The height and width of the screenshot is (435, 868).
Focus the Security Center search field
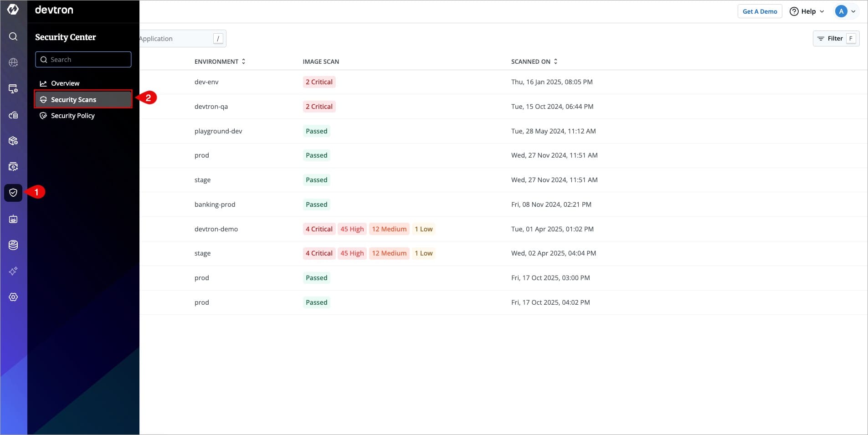[x=87, y=60]
